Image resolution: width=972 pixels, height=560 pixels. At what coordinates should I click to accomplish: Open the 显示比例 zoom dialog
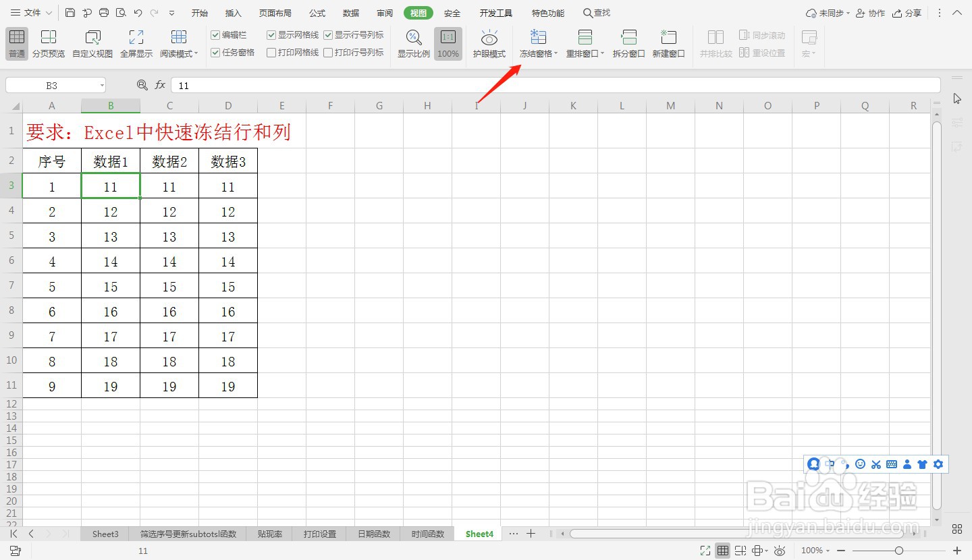coord(414,43)
